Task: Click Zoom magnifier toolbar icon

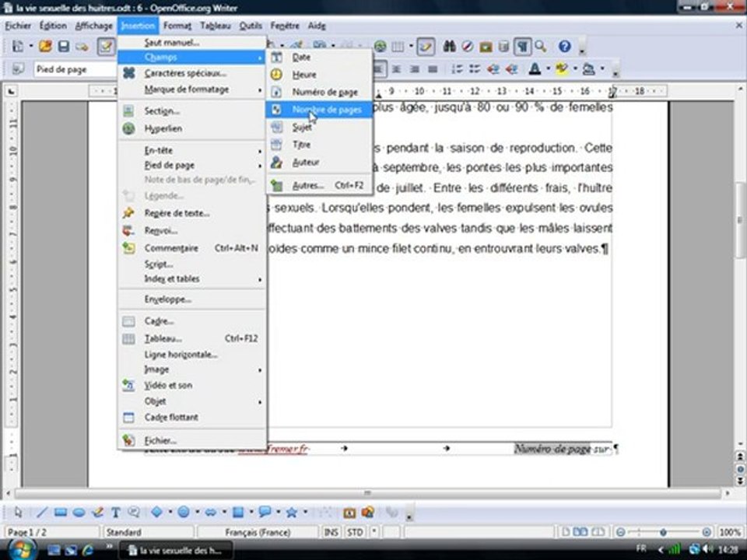Action: tap(540, 46)
